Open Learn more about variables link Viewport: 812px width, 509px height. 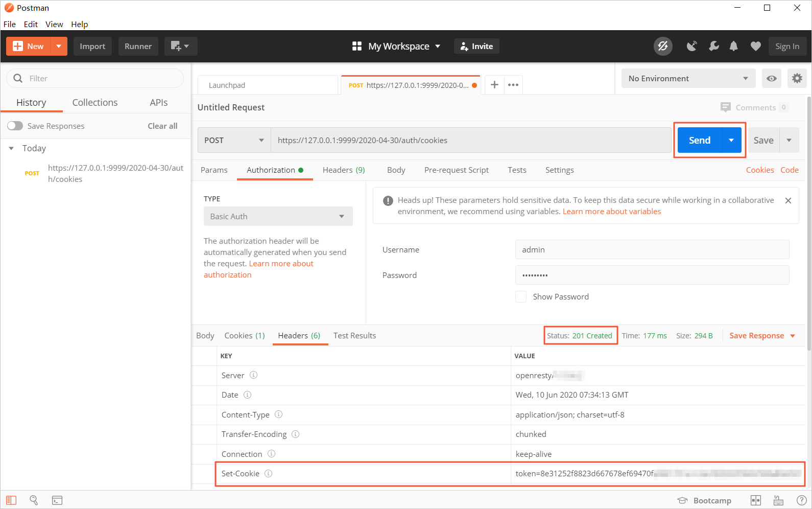(x=612, y=211)
